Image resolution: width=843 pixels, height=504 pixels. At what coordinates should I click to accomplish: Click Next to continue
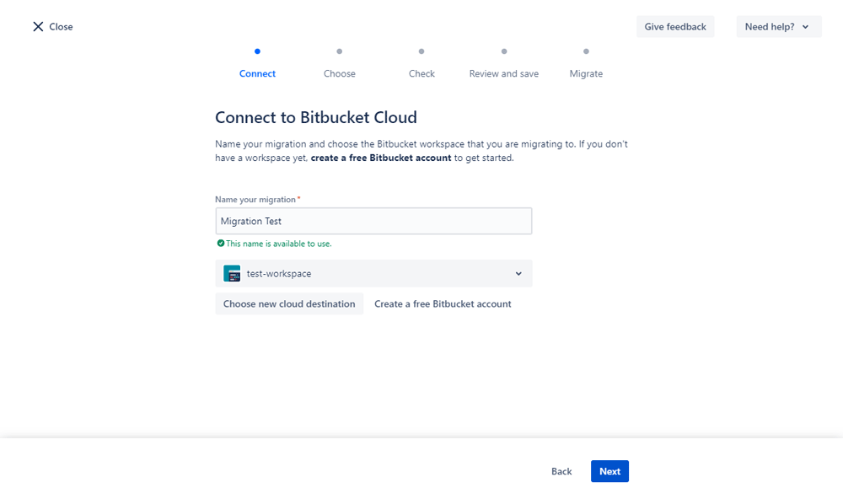[609, 471]
